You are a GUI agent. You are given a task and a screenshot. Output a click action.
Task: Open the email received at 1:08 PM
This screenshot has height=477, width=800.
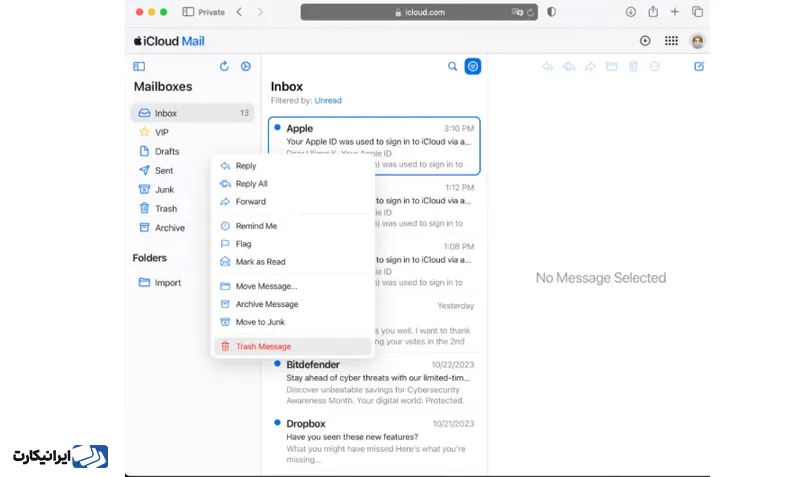pos(427,264)
